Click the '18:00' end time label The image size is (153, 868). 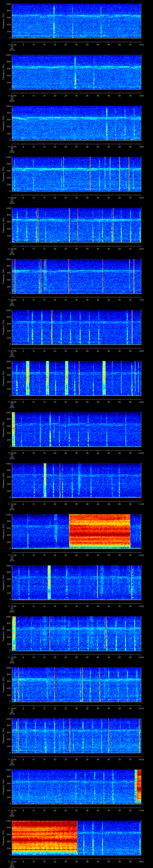[141, 861]
